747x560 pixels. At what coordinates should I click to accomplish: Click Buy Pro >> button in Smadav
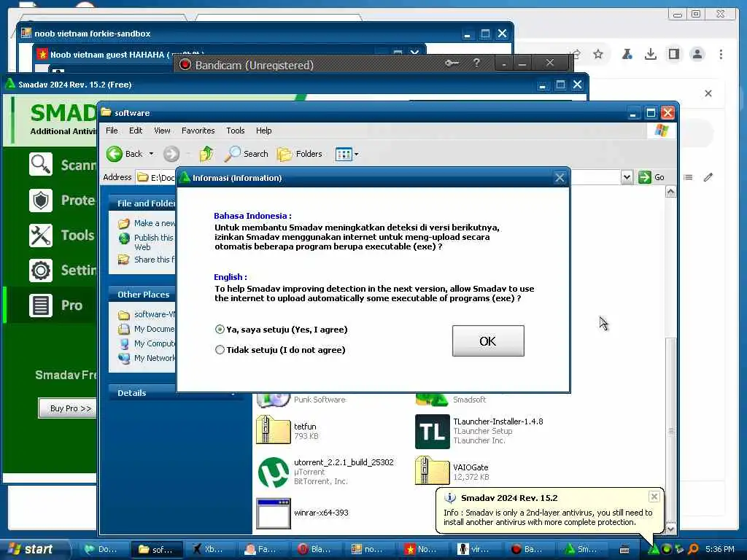pos(68,408)
